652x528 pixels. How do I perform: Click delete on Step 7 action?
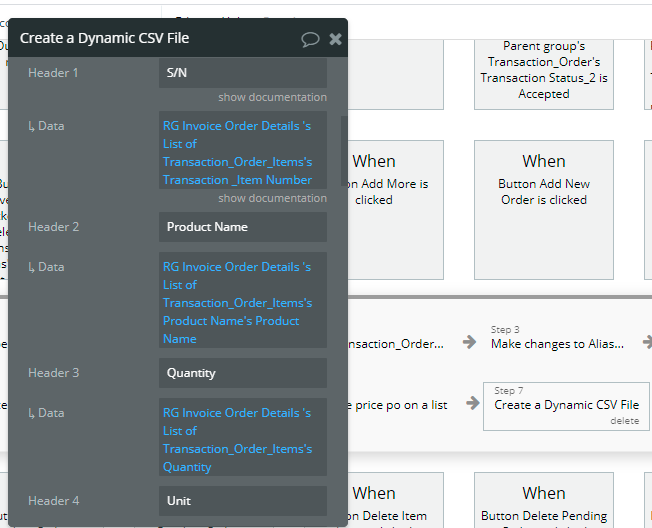(625, 421)
